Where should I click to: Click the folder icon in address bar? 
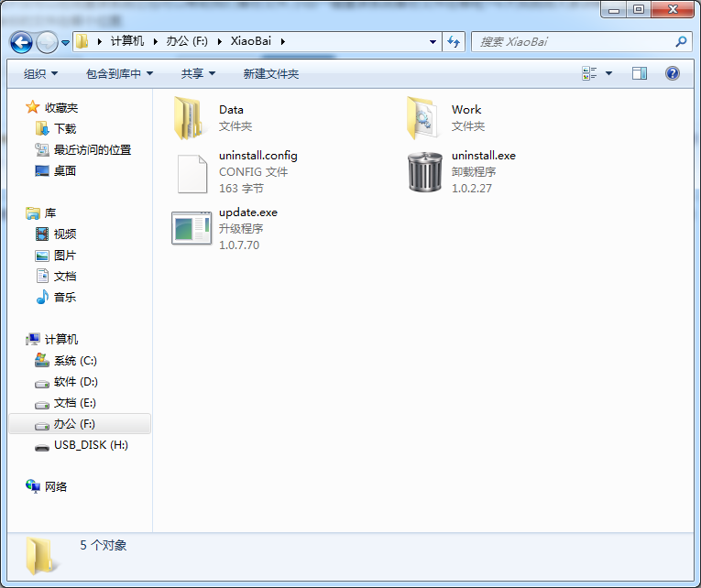82,41
